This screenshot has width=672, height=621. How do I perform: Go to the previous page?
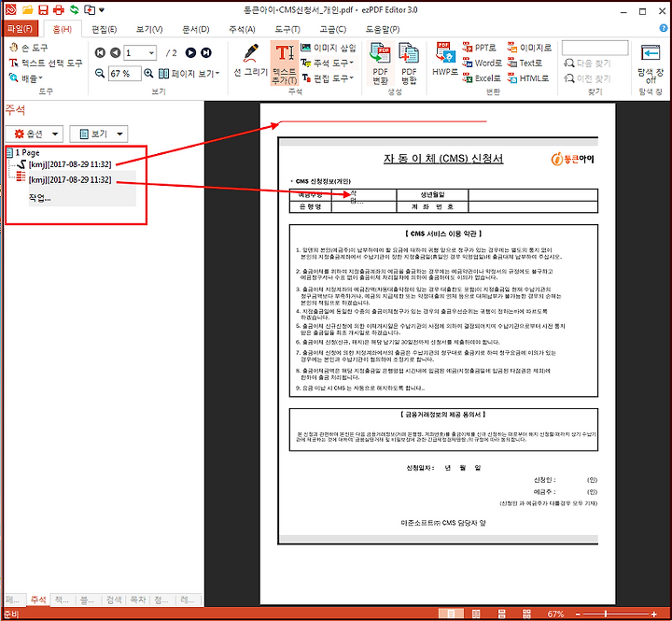[x=116, y=52]
